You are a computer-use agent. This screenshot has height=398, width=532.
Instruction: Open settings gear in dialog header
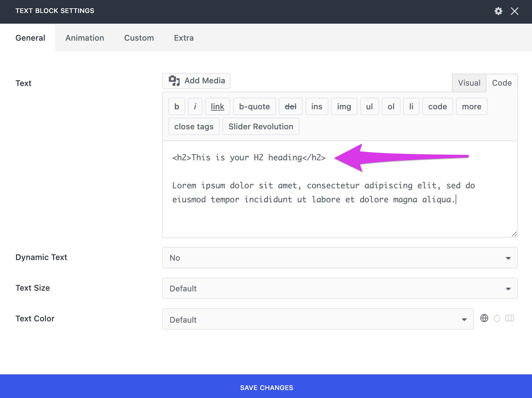coord(498,11)
